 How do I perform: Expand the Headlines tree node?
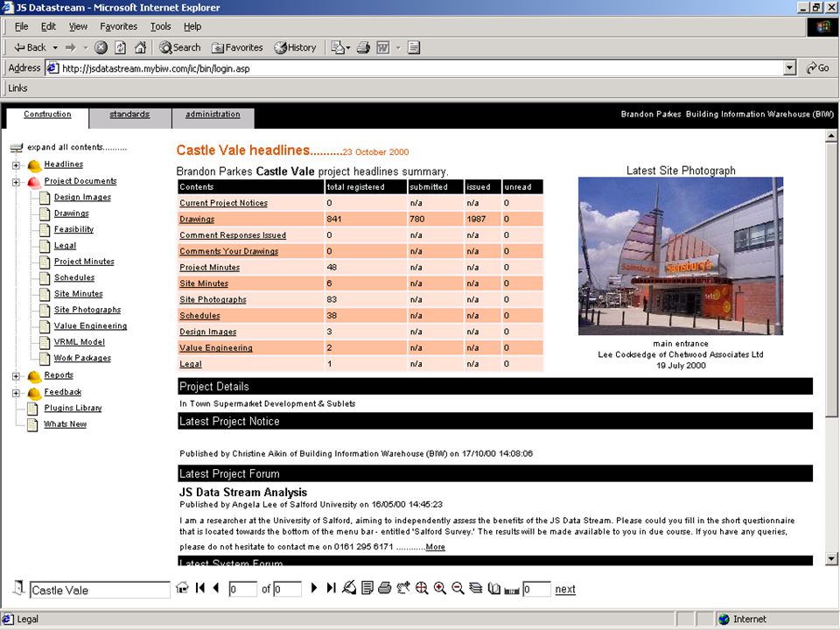click(x=16, y=165)
